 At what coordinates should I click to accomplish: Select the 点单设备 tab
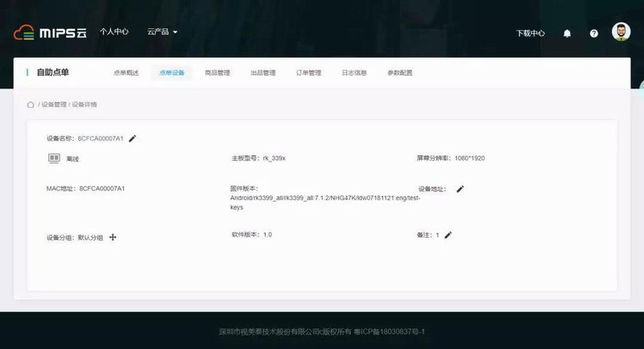(x=171, y=73)
